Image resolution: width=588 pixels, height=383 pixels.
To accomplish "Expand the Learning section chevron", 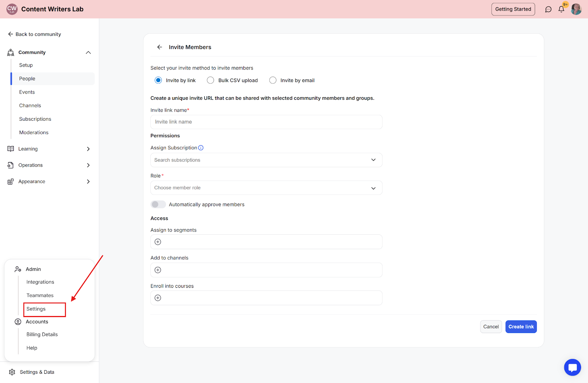I will point(88,149).
